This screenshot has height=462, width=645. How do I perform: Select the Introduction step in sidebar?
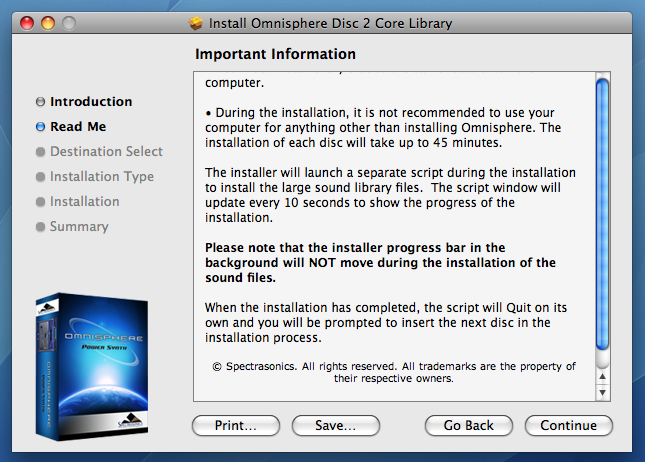tap(91, 102)
